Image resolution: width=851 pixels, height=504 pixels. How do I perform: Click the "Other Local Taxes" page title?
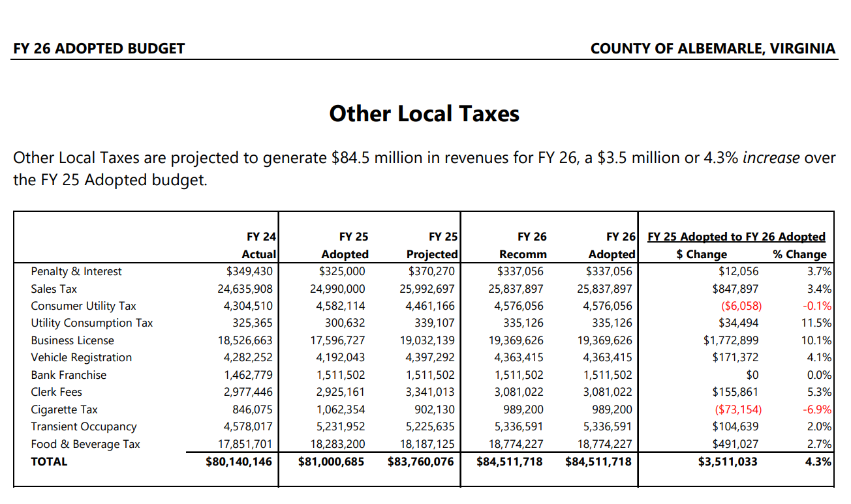pos(424,113)
